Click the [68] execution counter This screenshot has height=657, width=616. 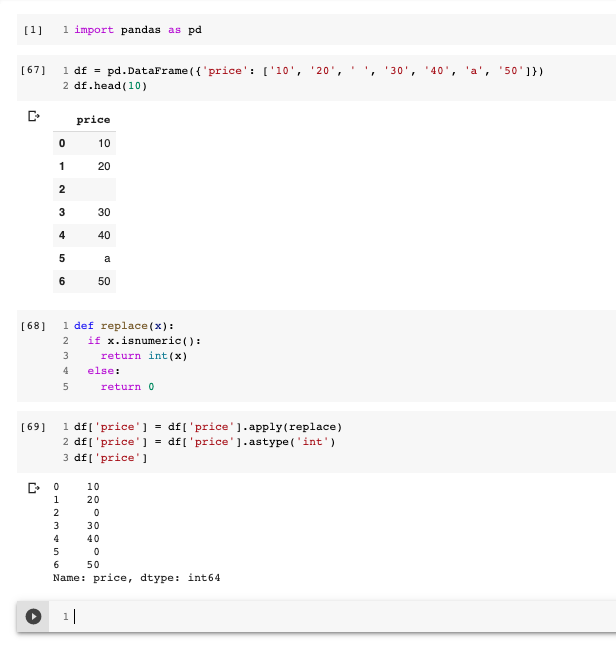click(32, 326)
